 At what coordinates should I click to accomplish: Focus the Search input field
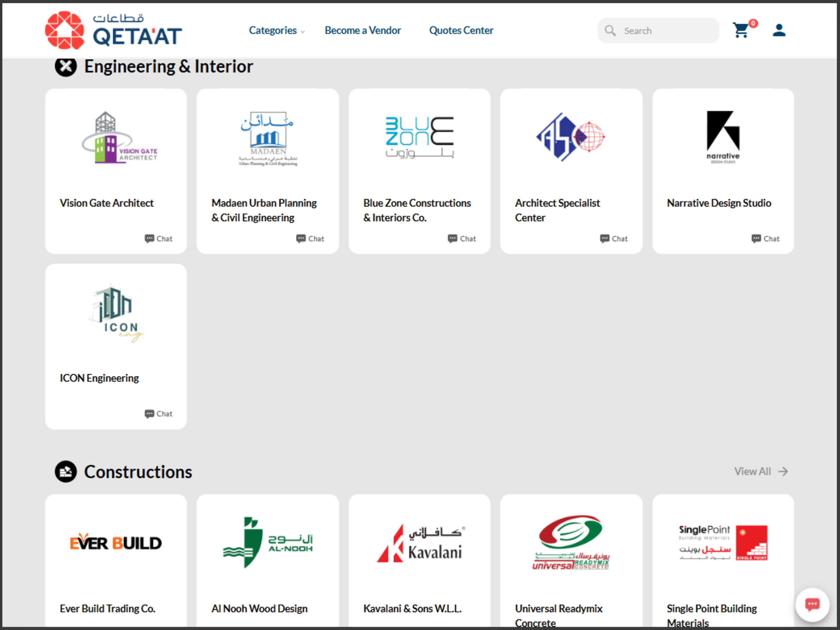(658, 31)
